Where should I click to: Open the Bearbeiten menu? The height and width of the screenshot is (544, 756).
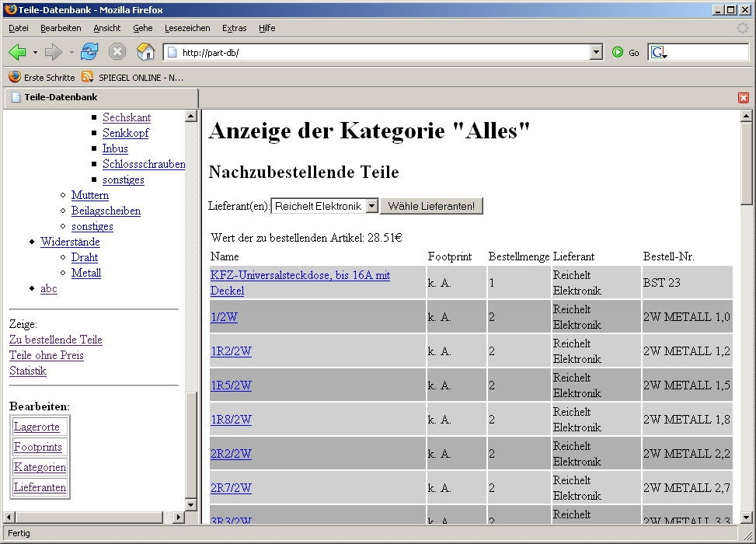(61, 28)
